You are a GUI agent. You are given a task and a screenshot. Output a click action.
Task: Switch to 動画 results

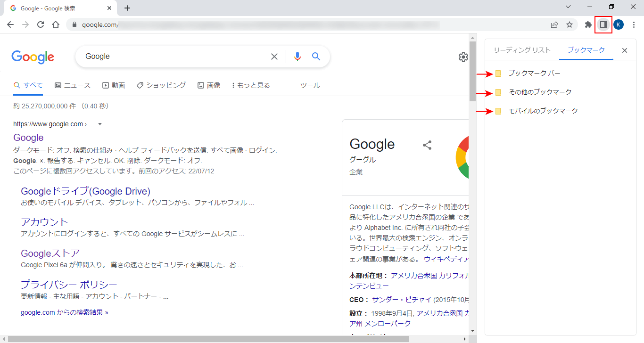click(114, 85)
